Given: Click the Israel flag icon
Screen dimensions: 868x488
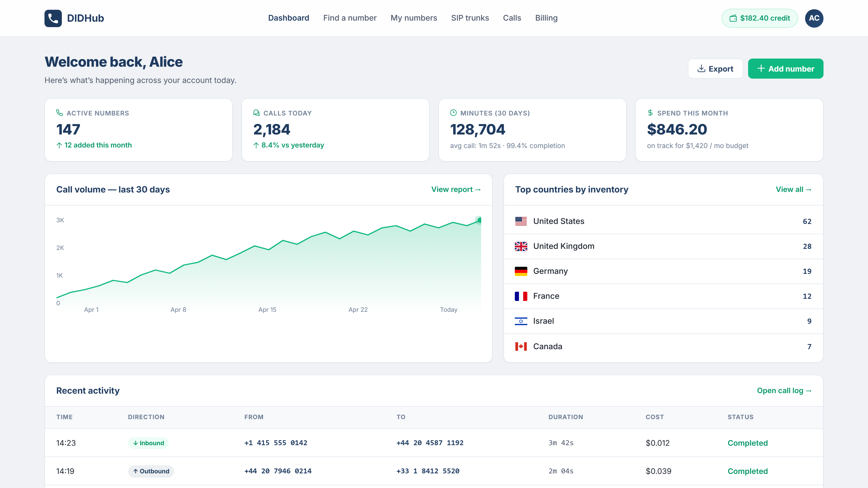Looking at the screenshot, I should coord(521,321).
